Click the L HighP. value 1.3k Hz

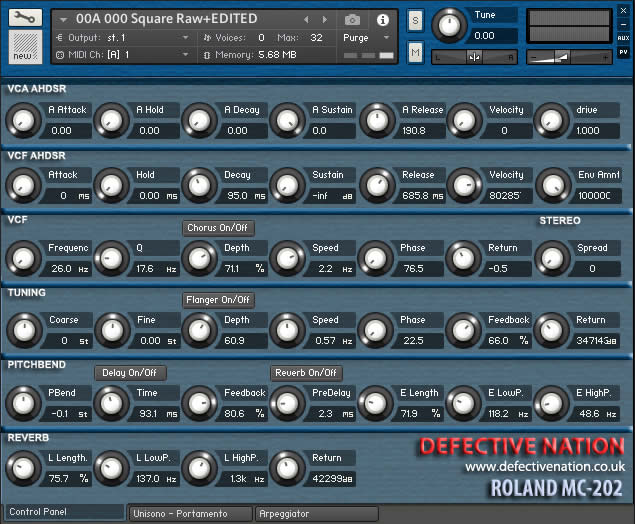(243, 479)
